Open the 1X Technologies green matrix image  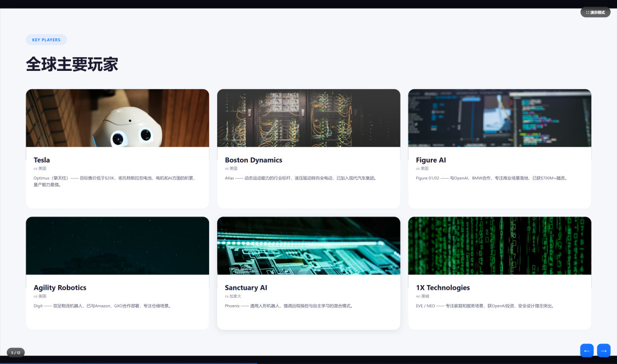coord(499,246)
